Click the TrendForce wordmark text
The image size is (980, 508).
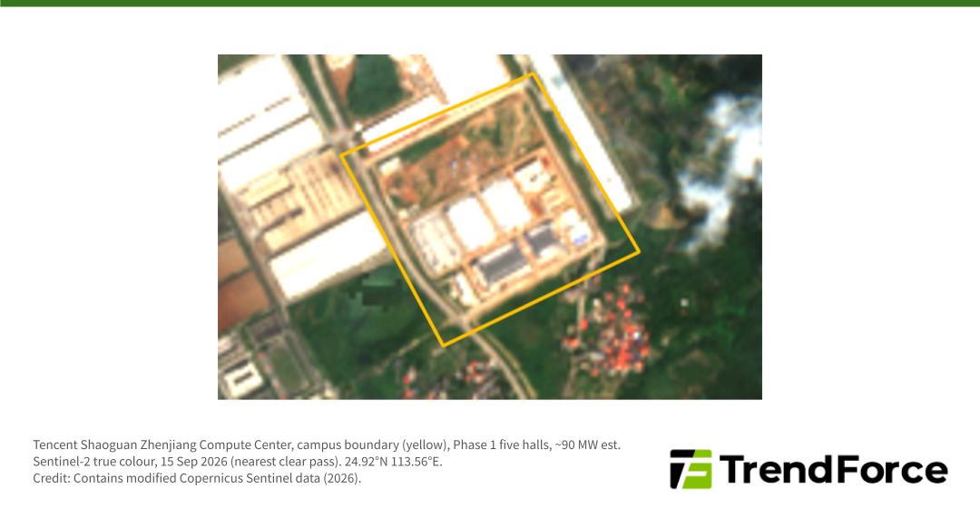pyautogui.click(x=833, y=469)
